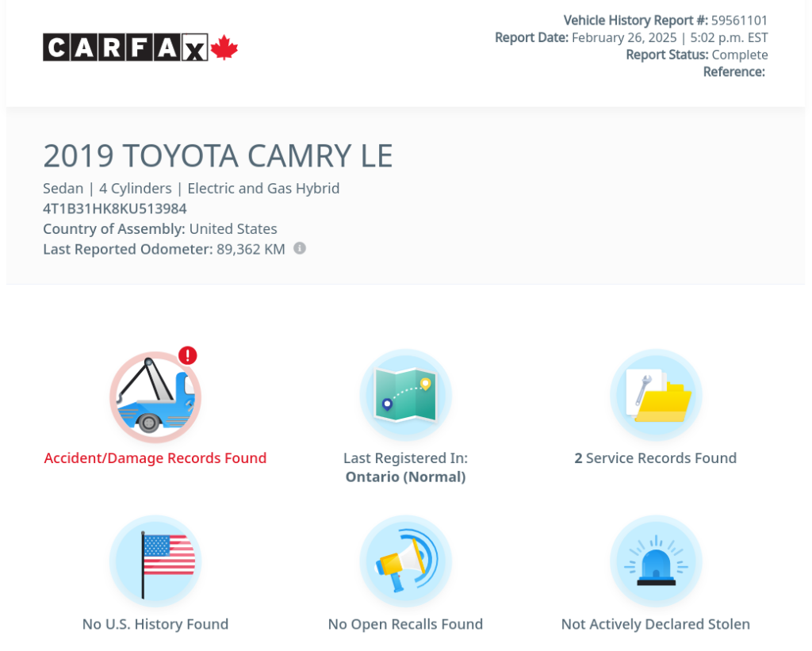The image size is (812, 651).
Task: Click Report Status: Complete text
Action: coord(697,55)
